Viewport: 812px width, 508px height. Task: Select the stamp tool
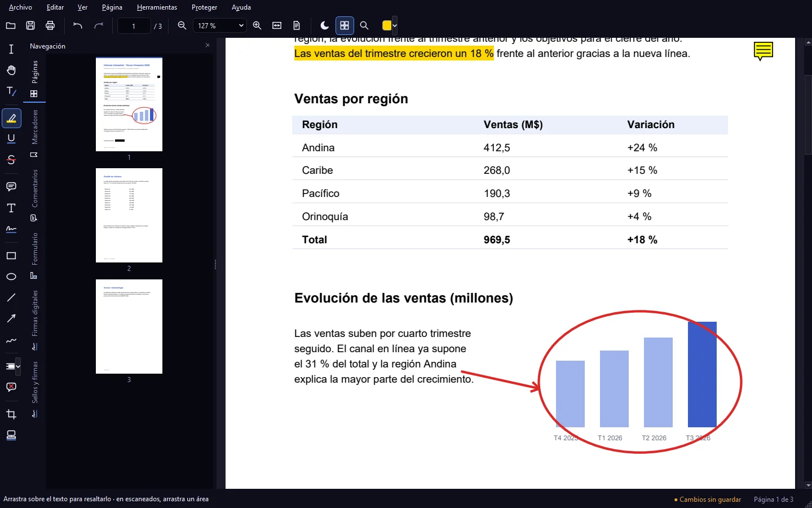11,435
